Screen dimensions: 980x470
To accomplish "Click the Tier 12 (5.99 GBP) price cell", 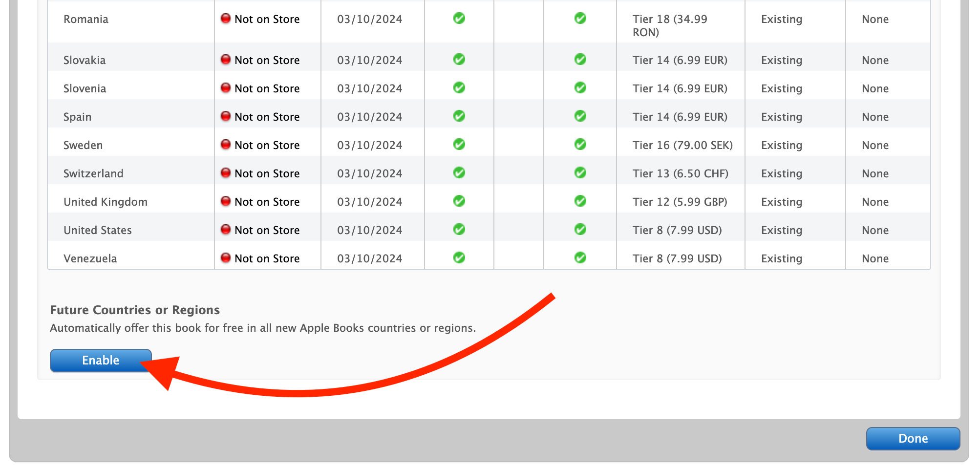I will 680,202.
